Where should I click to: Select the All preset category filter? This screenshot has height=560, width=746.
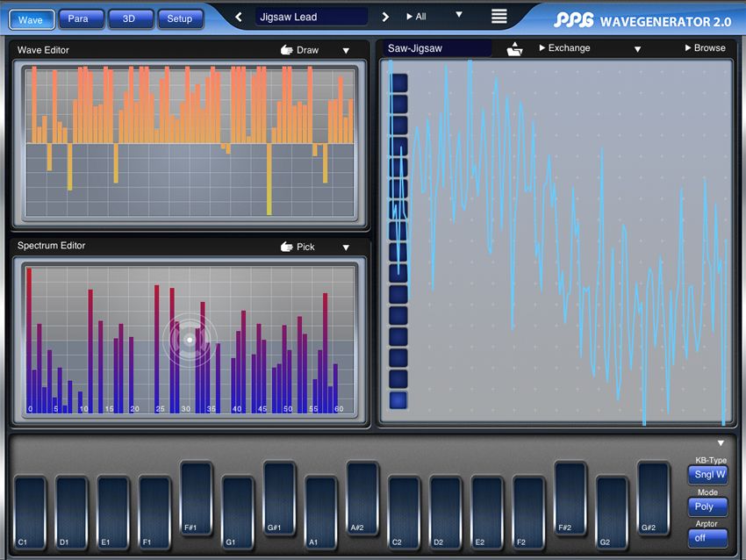point(417,17)
